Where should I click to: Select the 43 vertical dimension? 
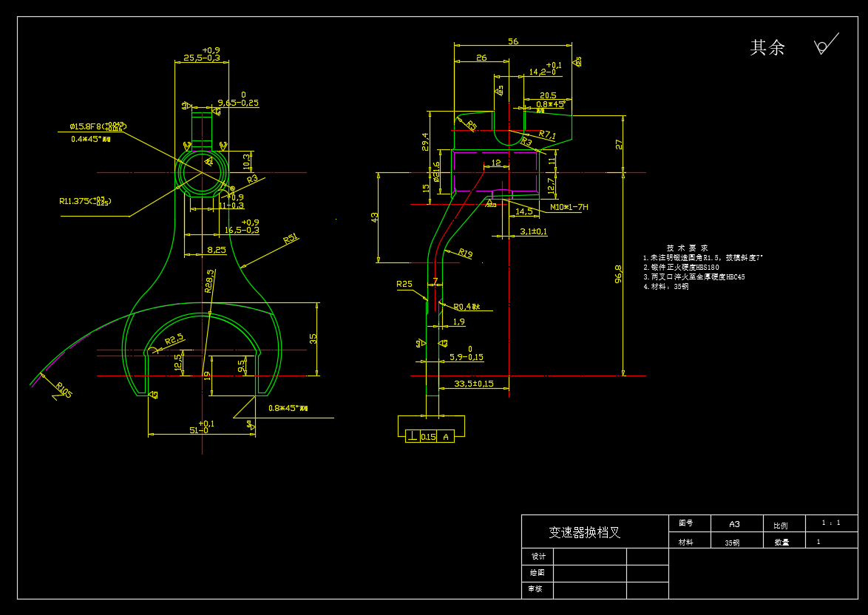click(x=375, y=217)
